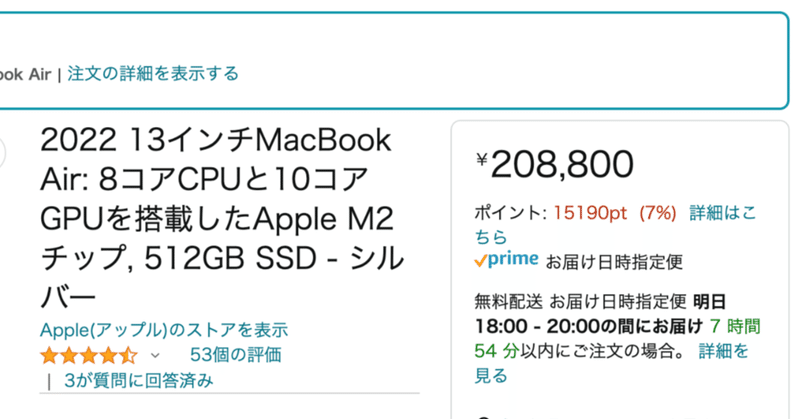Click the ook Air text in order notice
800x419 pixels.
coord(25,75)
